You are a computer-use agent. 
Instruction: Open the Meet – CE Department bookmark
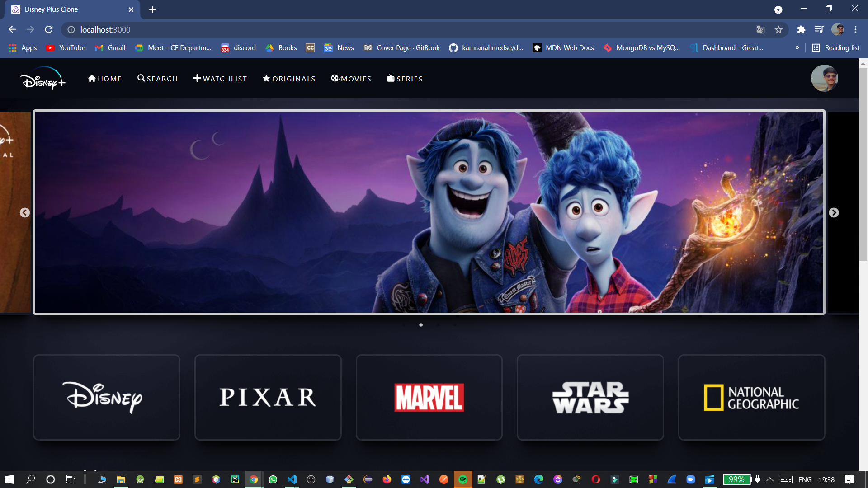coord(173,48)
